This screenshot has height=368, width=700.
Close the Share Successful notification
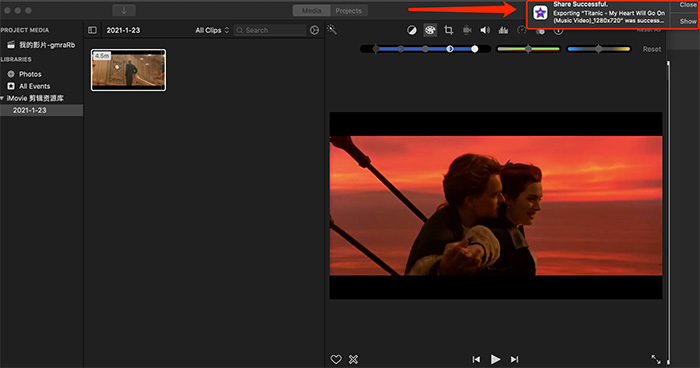687,5
